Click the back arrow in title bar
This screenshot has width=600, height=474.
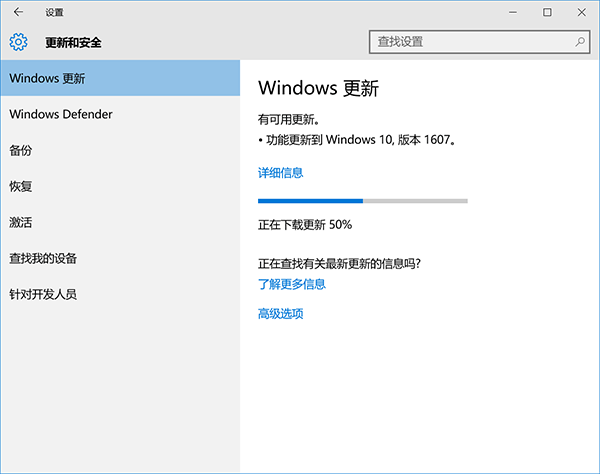18,12
